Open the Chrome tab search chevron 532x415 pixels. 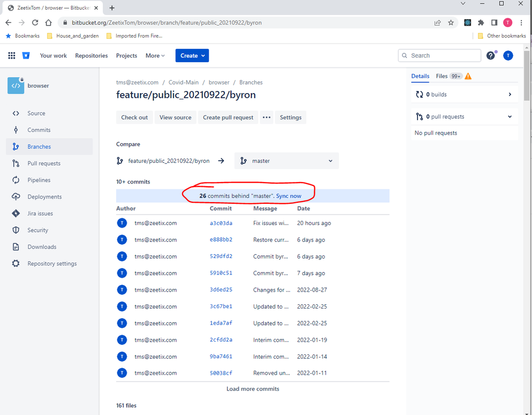pos(463,3)
